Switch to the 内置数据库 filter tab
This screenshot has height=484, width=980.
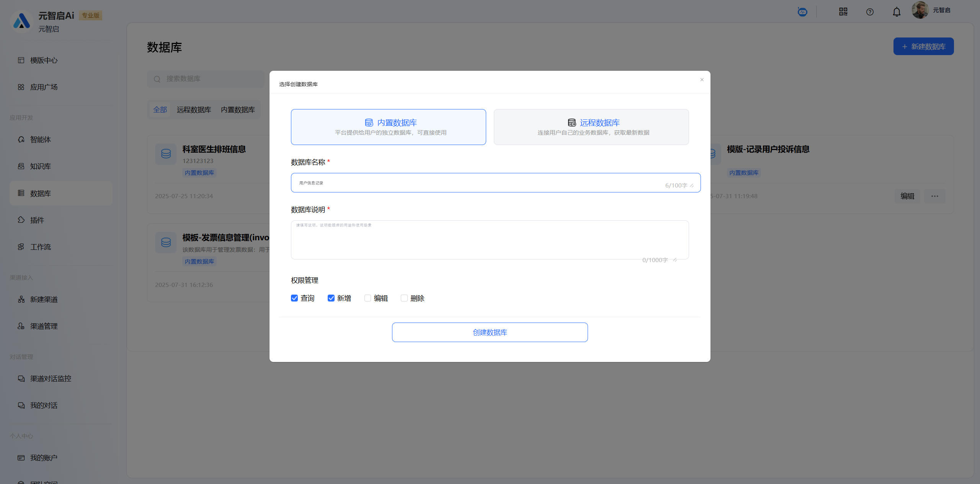(238, 110)
